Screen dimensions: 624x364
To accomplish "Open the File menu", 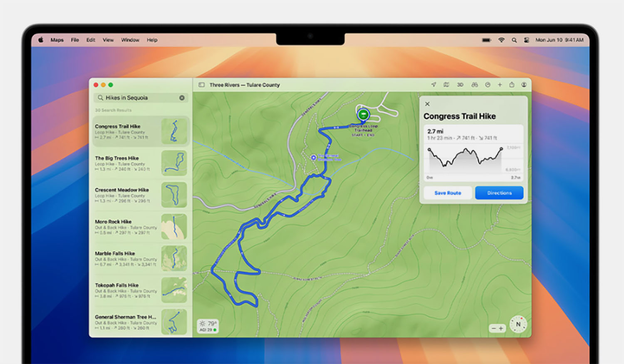I will click(x=75, y=40).
